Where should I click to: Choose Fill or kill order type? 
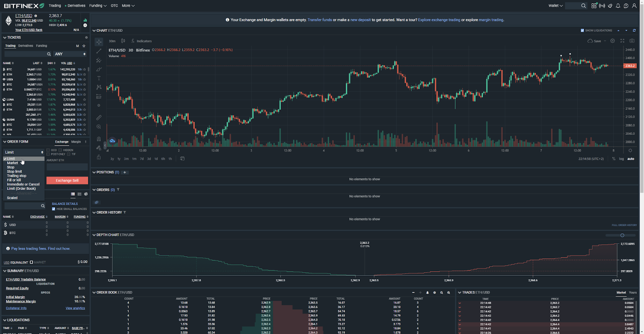click(x=14, y=180)
